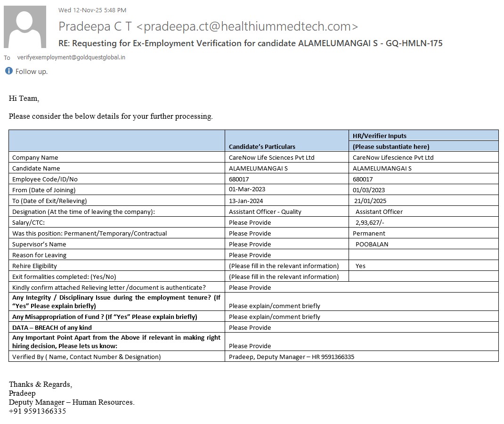Click 'Supervisor's Name' row label
Viewport: 504px width, 424px height.
39,245
